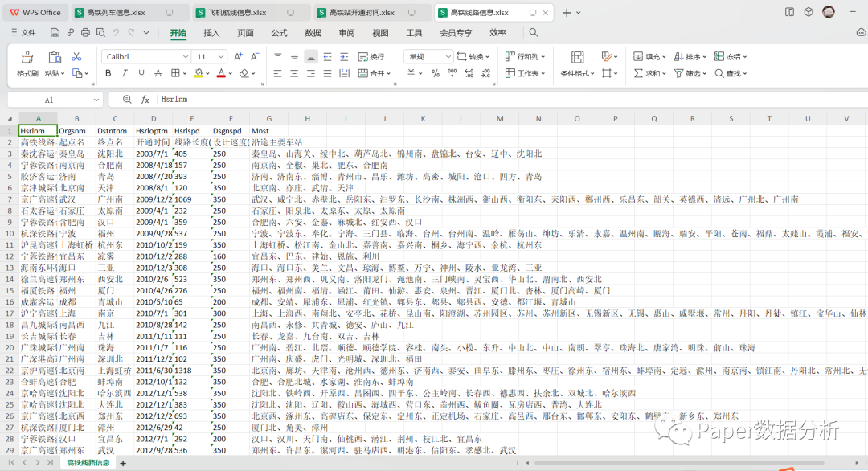Align cell content to top
Viewport: 868px width, 471px height.
coord(278,56)
